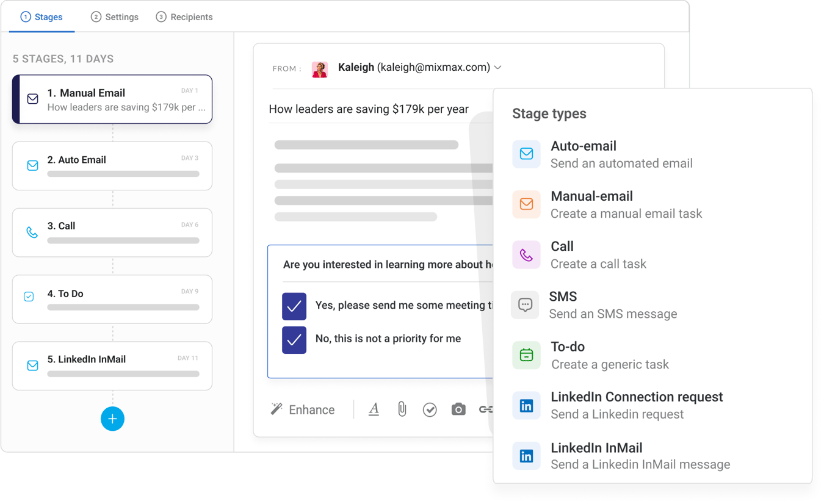This screenshot has width=824, height=504.
Task: Choose the To-do calendar icon
Action: coord(526,355)
